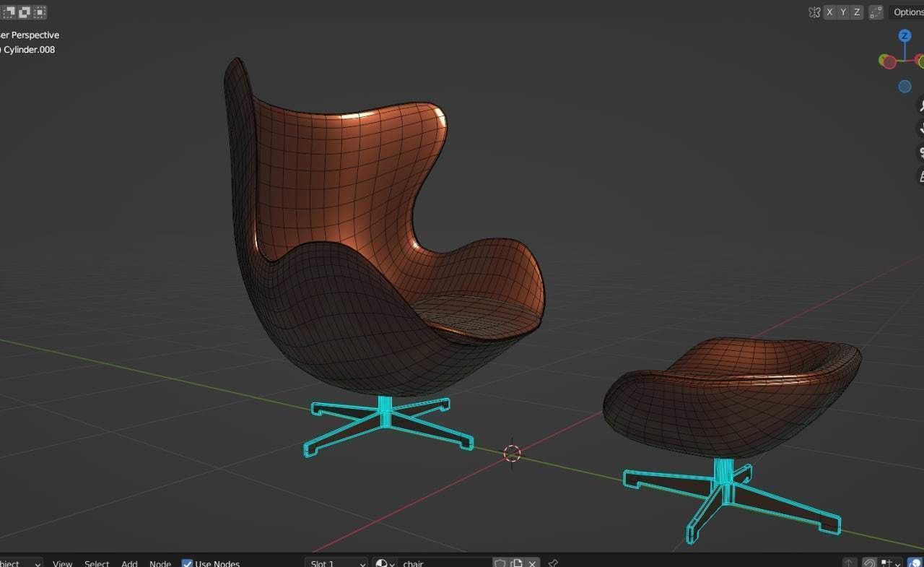The image size is (924, 567).
Task: Unlink the chair material with X
Action: [532, 563]
